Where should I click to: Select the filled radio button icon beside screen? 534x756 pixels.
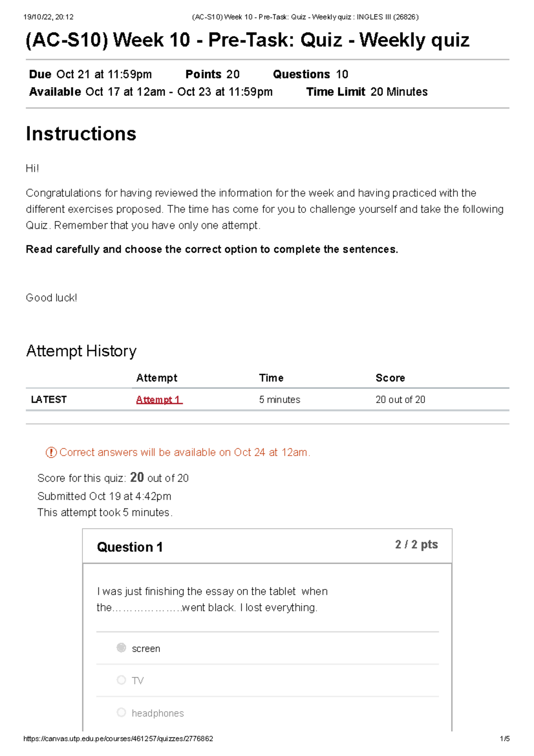tap(120, 648)
